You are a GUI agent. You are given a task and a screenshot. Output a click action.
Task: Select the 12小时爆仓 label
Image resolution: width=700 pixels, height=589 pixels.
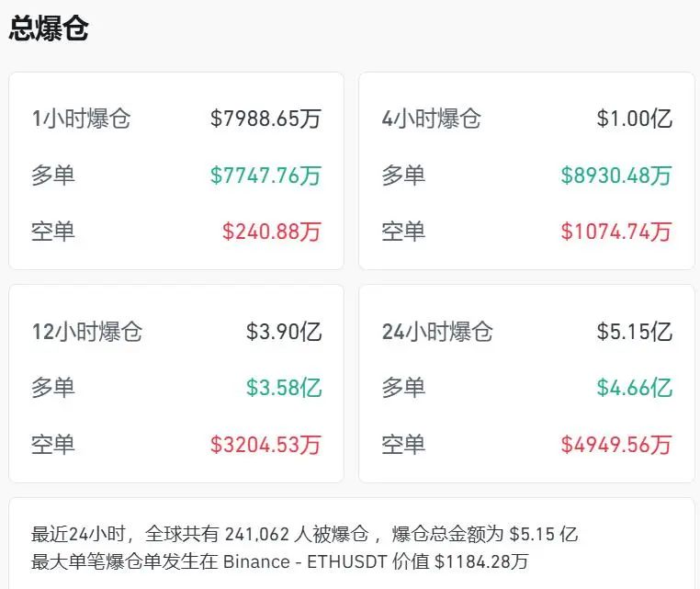[87, 332]
